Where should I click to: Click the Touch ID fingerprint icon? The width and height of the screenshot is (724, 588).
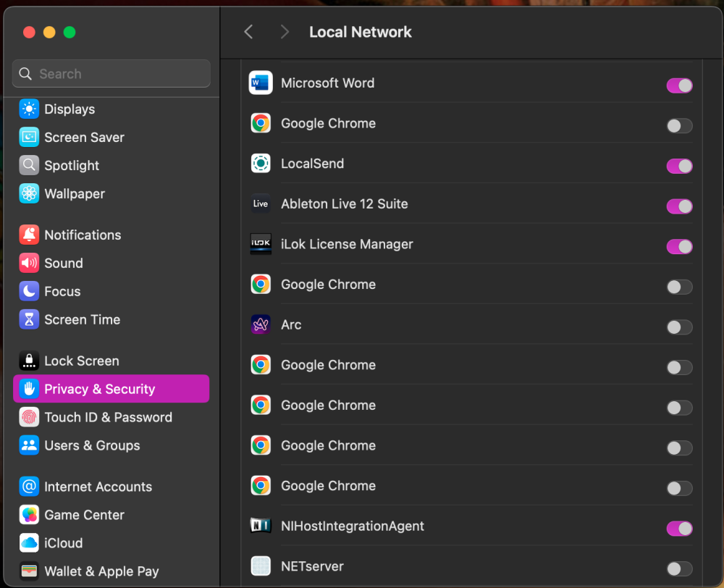[x=29, y=417]
